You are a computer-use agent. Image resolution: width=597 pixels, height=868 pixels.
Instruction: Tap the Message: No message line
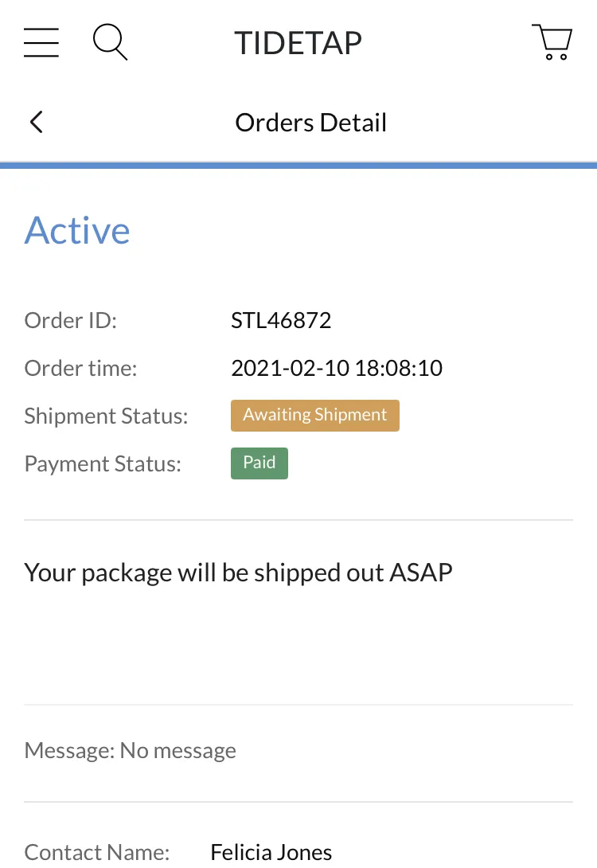pos(131,751)
